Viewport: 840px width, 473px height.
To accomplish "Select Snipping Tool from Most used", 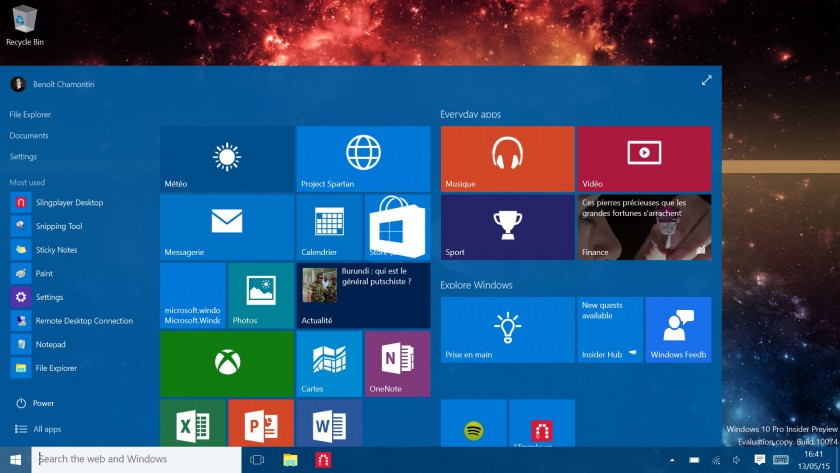I will [59, 226].
